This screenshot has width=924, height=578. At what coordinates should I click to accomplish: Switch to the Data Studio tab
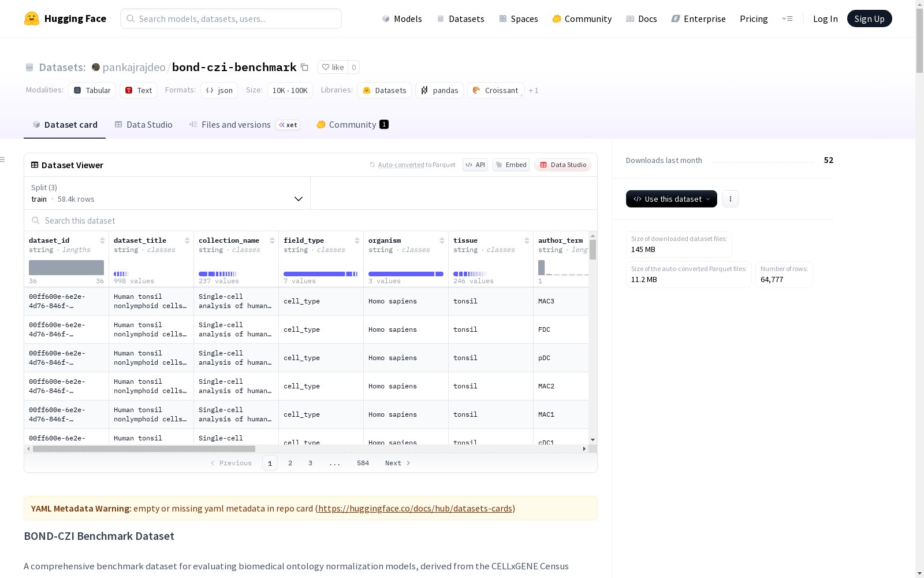(x=144, y=125)
